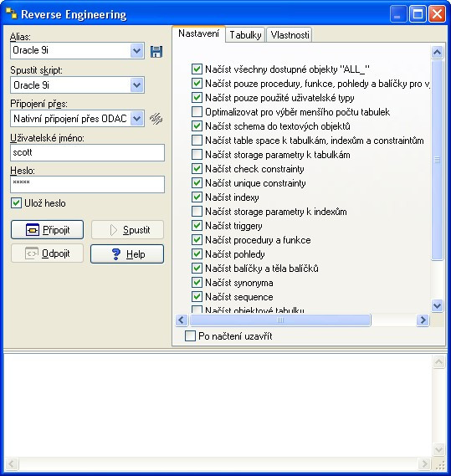Click the settings list vertical scrollbar thumb

(438, 160)
